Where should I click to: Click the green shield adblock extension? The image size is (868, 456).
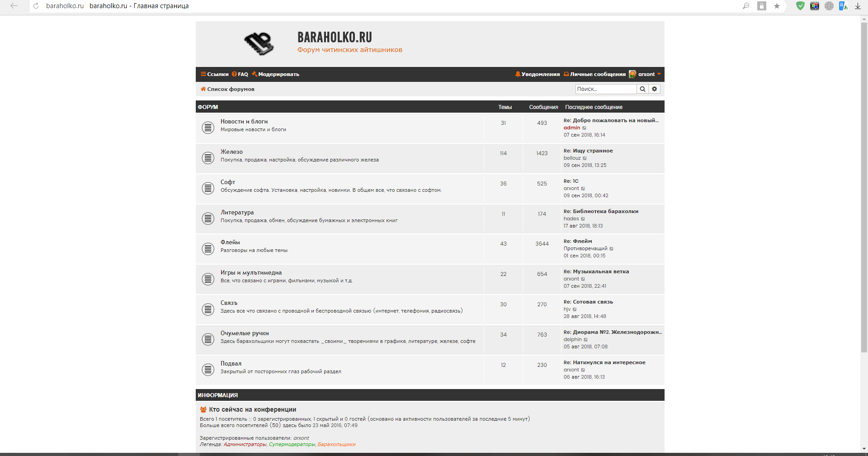click(x=800, y=6)
